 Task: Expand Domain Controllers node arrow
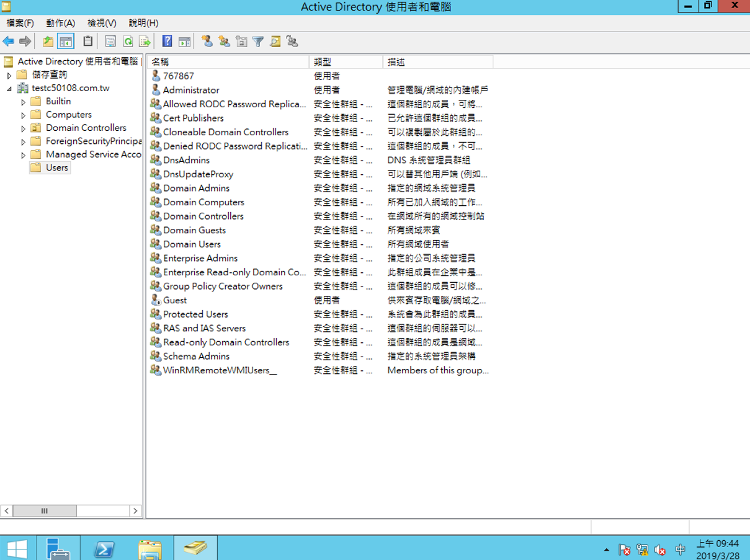[24, 128]
